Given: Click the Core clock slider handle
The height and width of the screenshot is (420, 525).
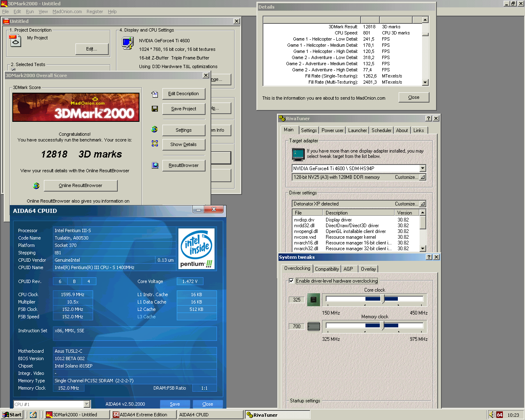Looking at the screenshot, I should pos(383,299).
